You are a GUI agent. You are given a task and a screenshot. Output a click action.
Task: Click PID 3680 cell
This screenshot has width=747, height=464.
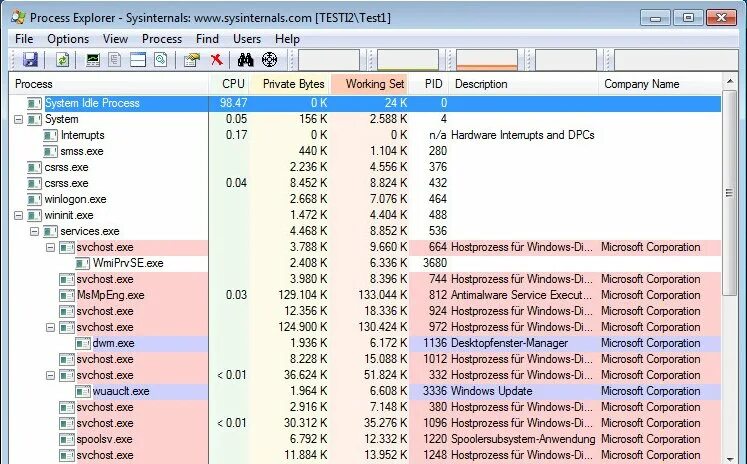[x=434, y=263]
